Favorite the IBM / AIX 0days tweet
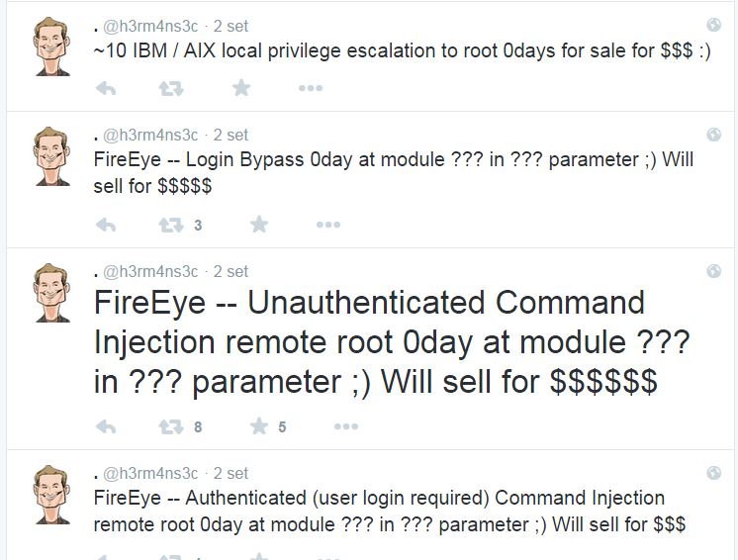 click(241, 89)
